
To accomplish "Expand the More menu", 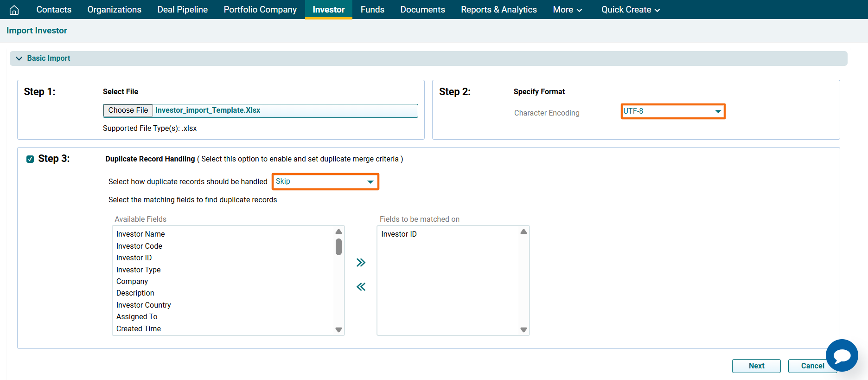I will [567, 10].
